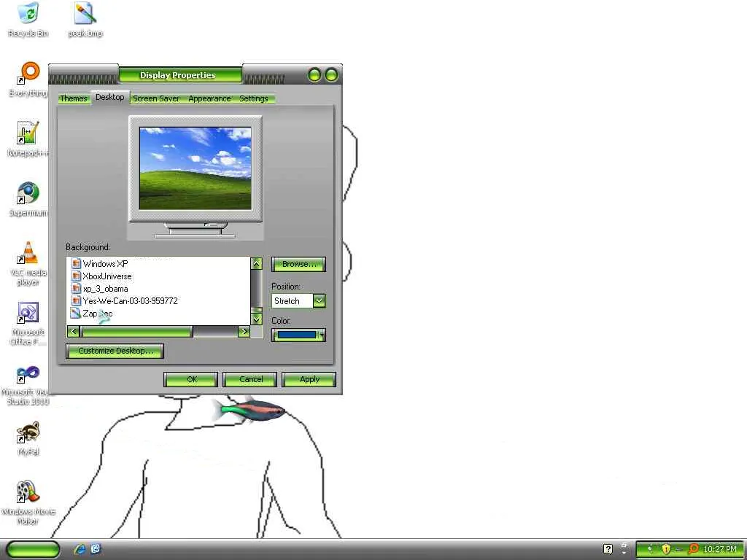Click the green horizontal scrollbar thumb

point(136,331)
